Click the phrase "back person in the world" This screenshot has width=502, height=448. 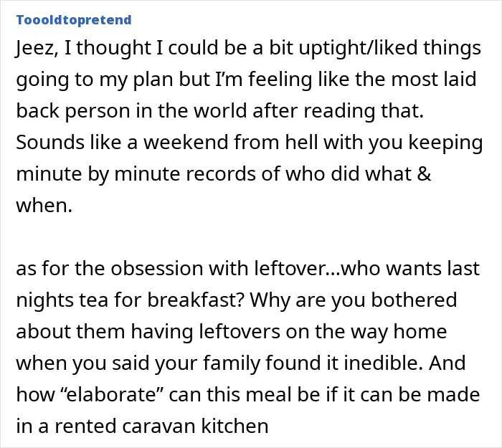131,111
